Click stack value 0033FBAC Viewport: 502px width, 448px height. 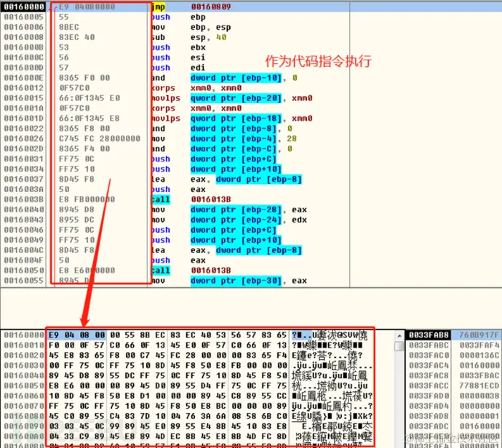tap(479, 376)
